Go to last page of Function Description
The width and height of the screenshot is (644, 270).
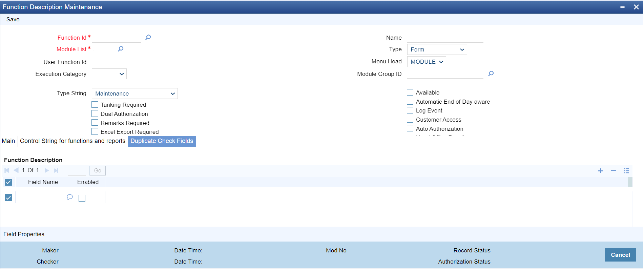click(x=56, y=170)
